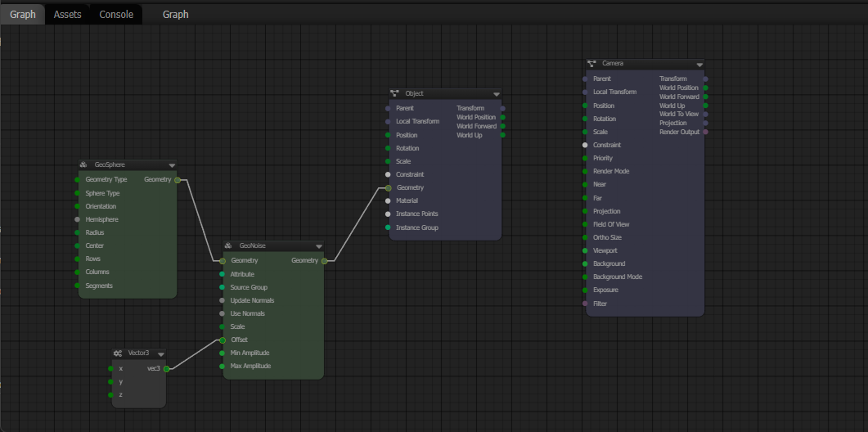Click the Render Output port on Camera

pyautogui.click(x=705, y=132)
